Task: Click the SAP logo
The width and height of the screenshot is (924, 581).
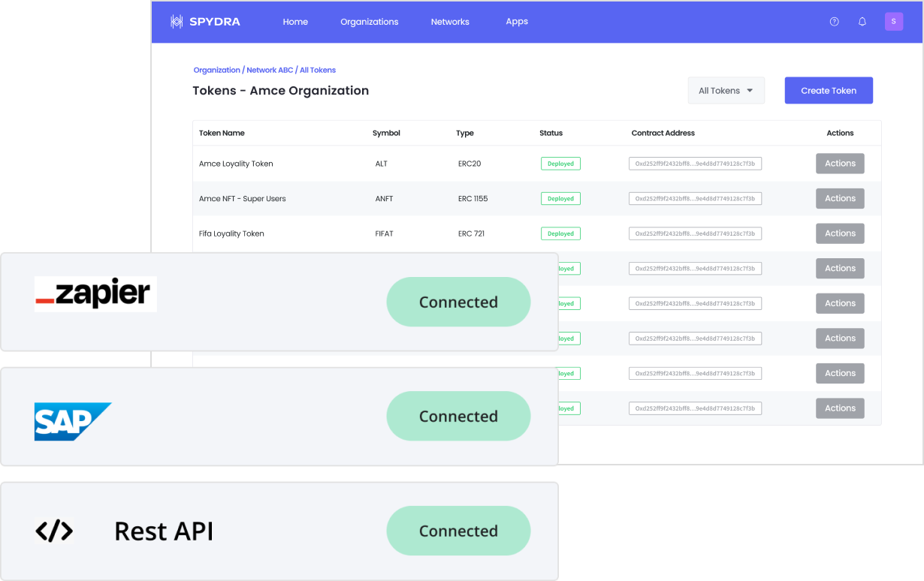Action: click(x=72, y=421)
